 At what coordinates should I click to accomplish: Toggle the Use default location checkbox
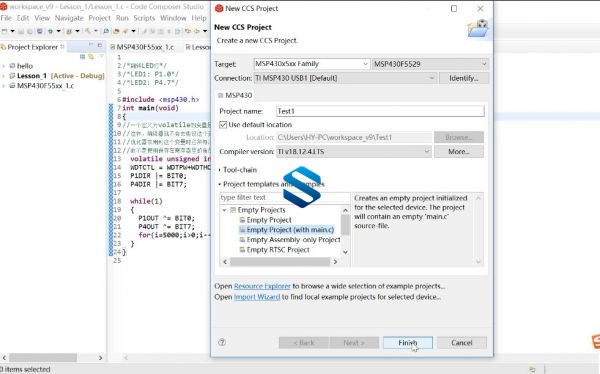(223, 125)
